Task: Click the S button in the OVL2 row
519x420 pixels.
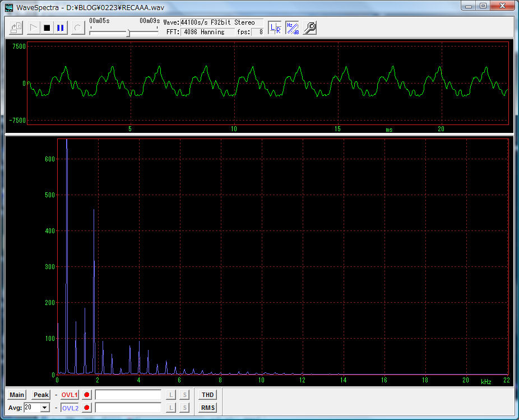Action: (x=185, y=408)
